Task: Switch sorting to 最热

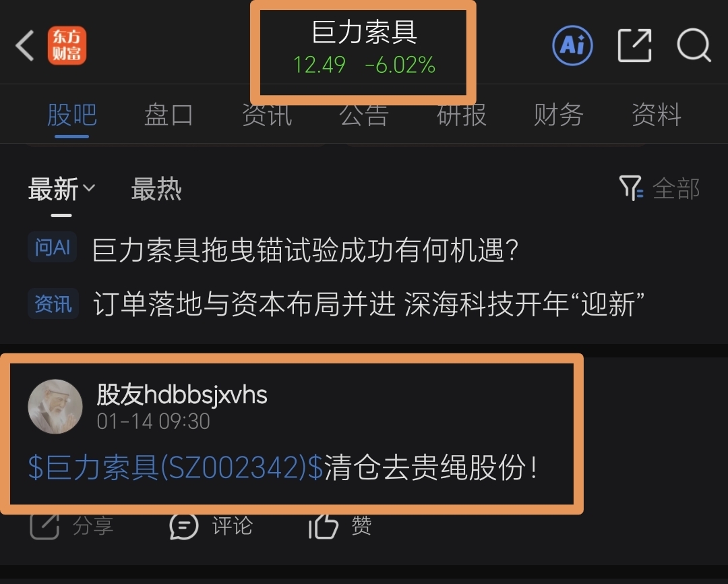Action: point(156,189)
